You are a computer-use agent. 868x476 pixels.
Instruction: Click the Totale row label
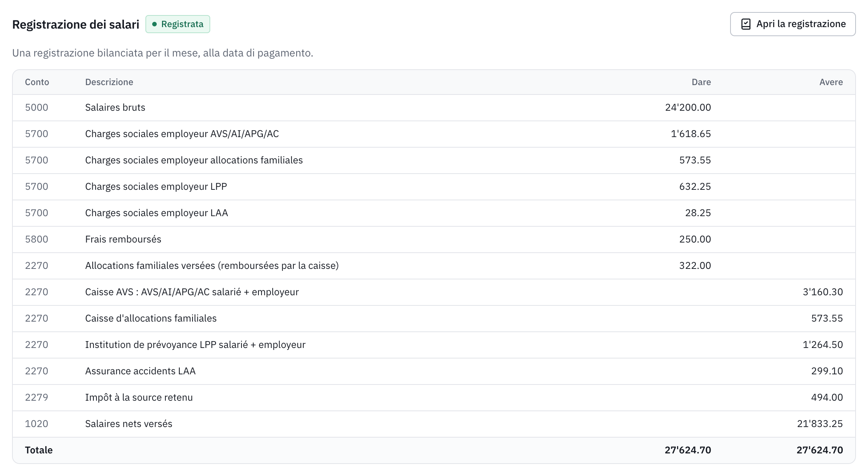[39, 450]
